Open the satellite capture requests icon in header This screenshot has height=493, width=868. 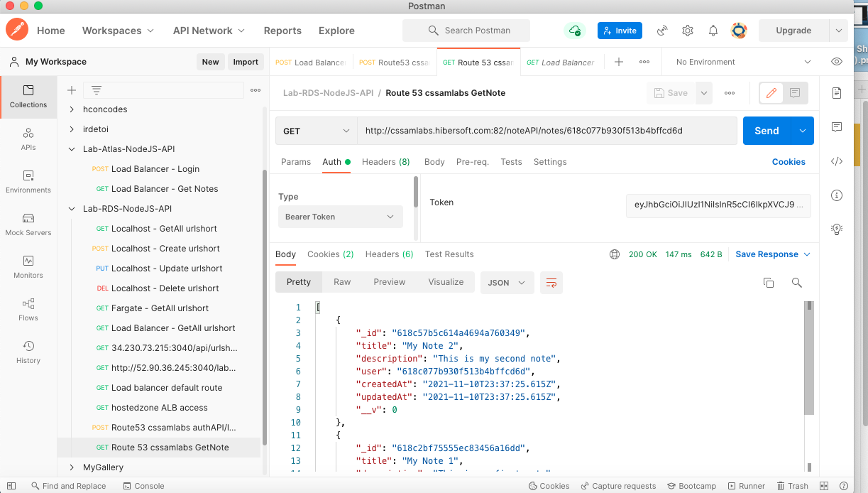coord(662,31)
